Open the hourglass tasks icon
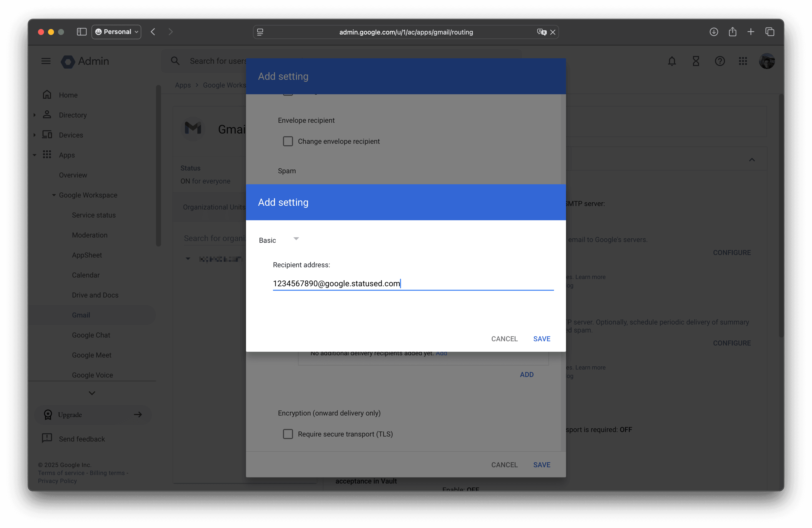 point(695,61)
